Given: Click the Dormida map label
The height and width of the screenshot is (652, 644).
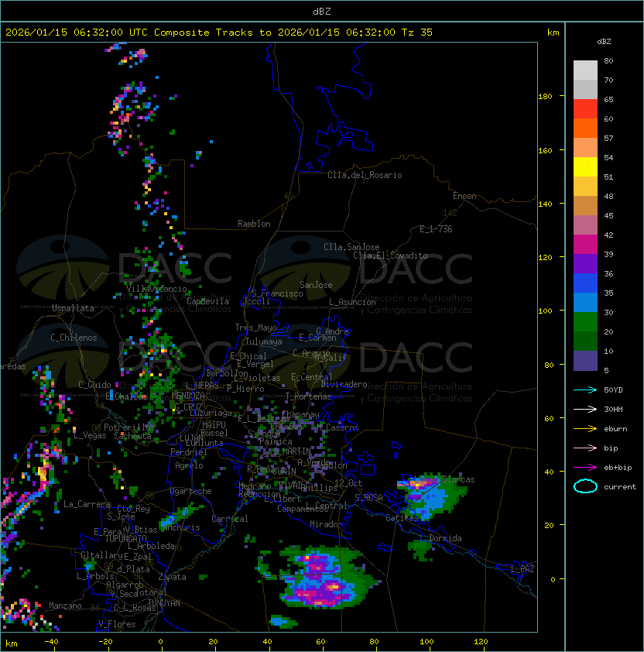Looking at the screenshot, I should pyautogui.click(x=445, y=538).
